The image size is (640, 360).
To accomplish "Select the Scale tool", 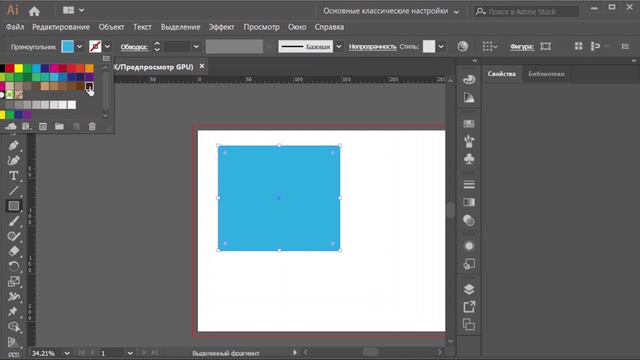I will (x=13, y=281).
